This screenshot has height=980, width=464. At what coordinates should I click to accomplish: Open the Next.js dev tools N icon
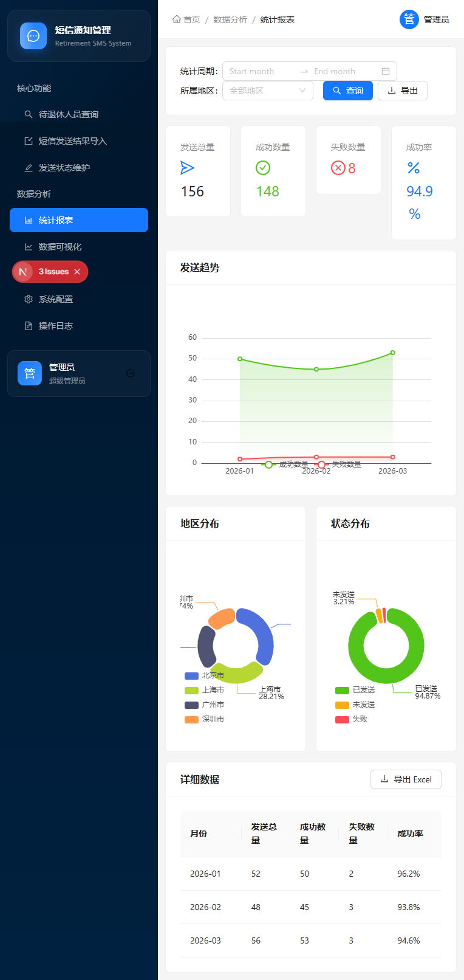click(x=23, y=272)
